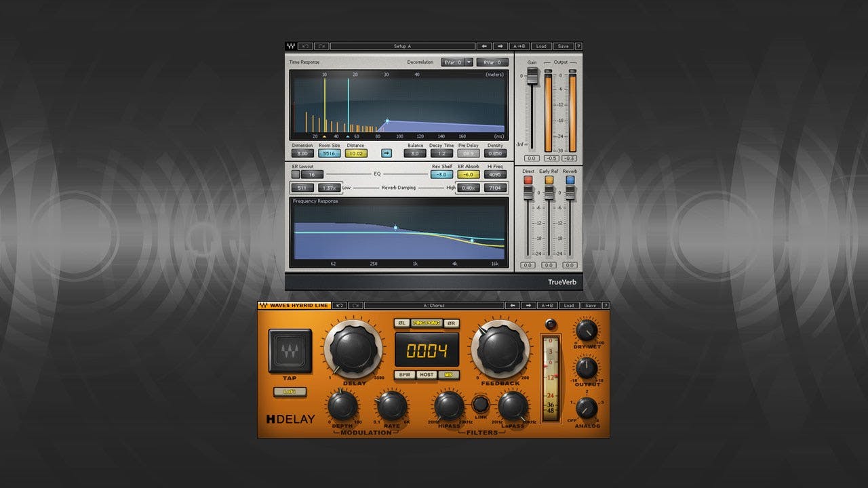Click the Analog mode selector knob
The width and height of the screenshot is (868, 488).
586,408
